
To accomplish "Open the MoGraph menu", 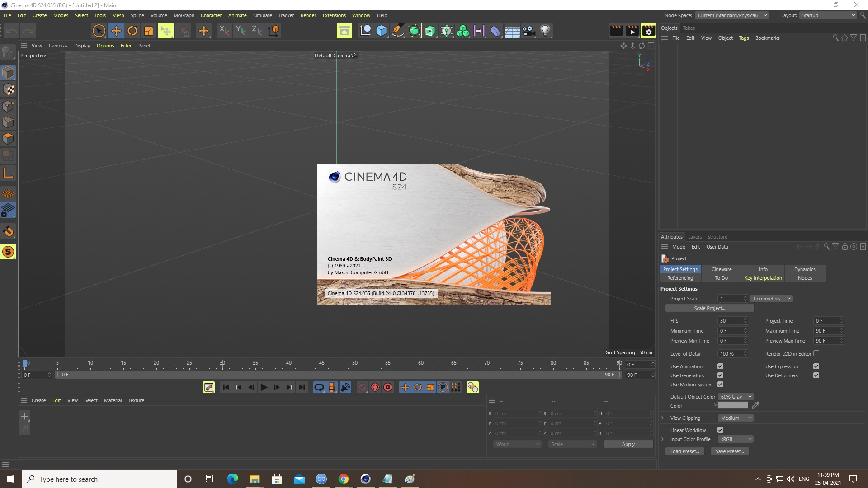I will tap(184, 15).
